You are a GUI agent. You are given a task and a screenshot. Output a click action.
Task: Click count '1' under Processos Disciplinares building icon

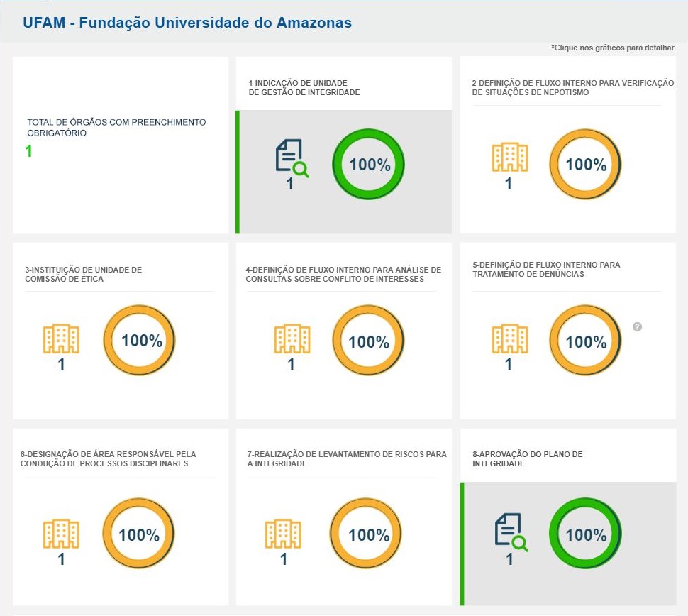pos(62,559)
